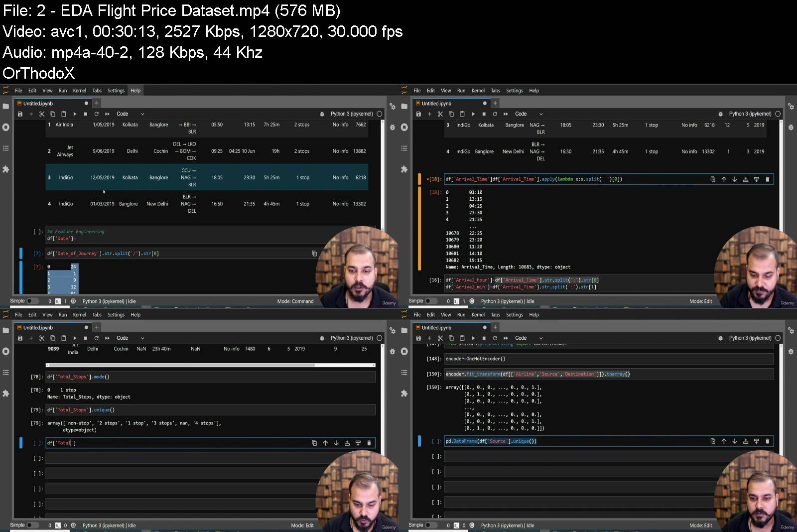Move the Arrival_Time apply lambda cell up
Viewport: 797px width, 532px height.
pyautogui.click(x=724, y=179)
